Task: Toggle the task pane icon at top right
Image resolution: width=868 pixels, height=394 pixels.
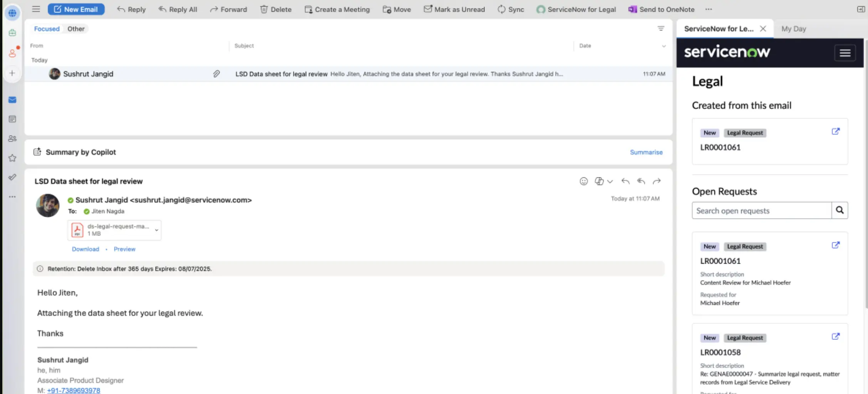Action: click(861, 9)
